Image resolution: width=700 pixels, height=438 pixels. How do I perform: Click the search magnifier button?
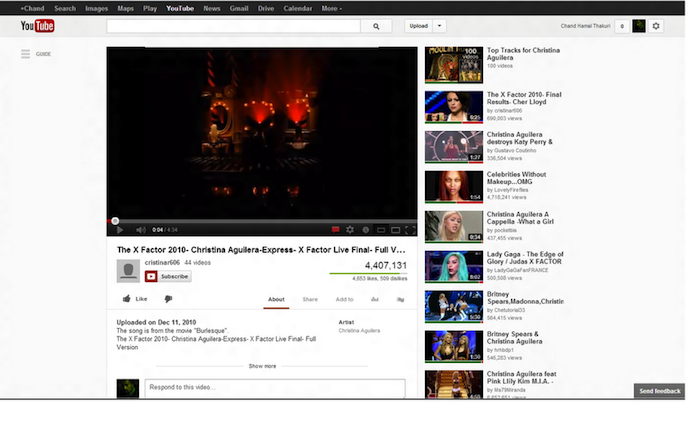click(376, 26)
